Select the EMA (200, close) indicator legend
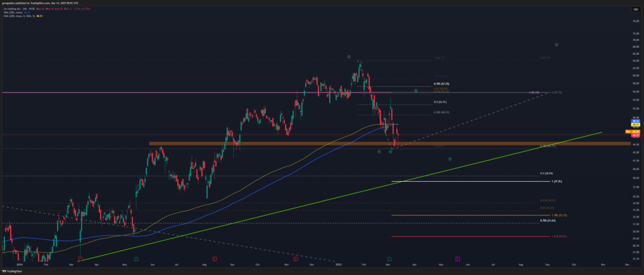644x275 pixels. pos(19,16)
